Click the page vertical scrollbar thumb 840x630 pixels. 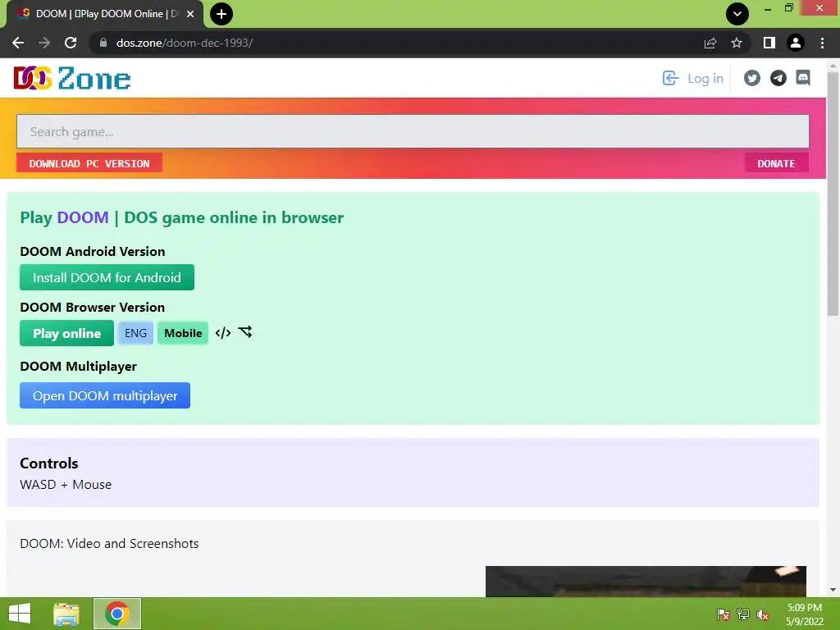[833, 193]
